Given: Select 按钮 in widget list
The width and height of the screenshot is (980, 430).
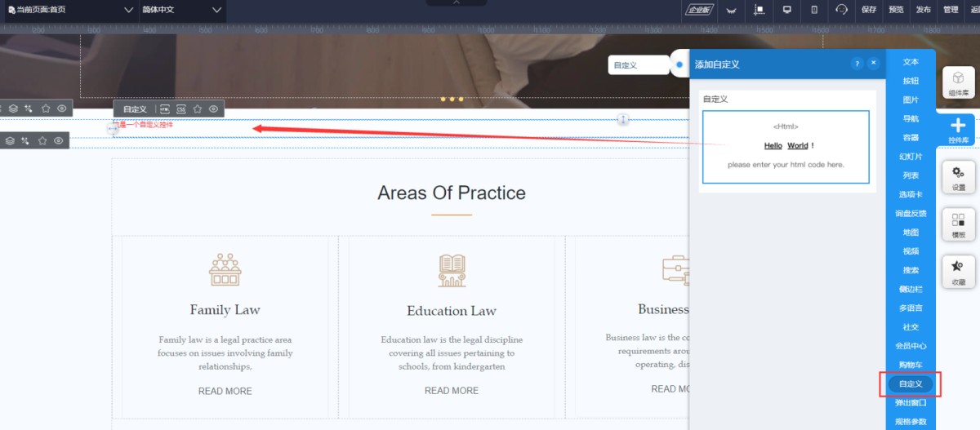Looking at the screenshot, I should pos(911,81).
